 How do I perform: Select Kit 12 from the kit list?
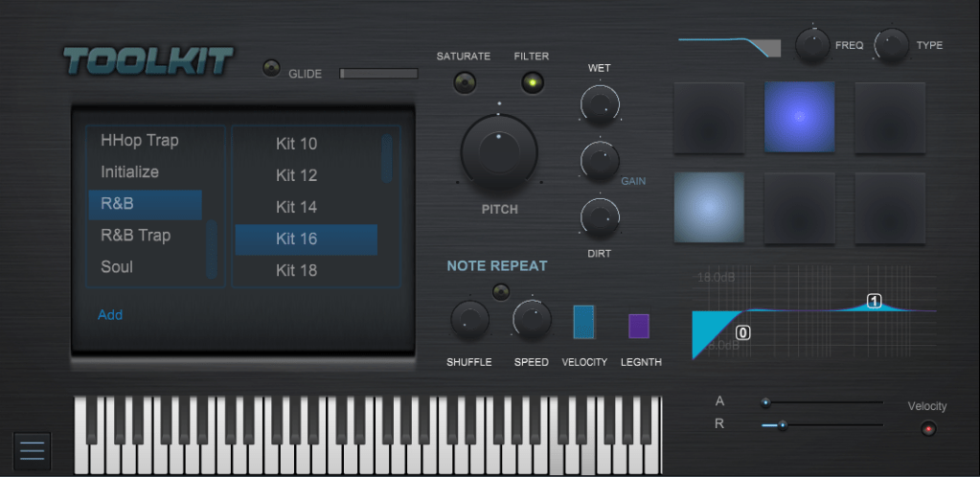tap(296, 175)
